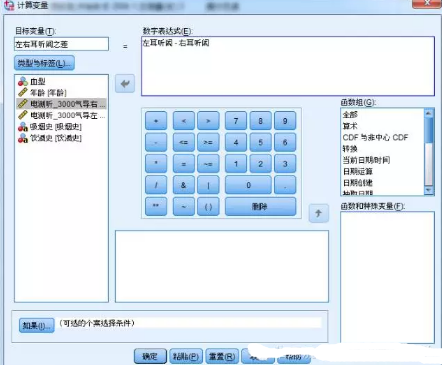Click keypad digit 3
Screen dimensions: 442x365
click(285, 164)
